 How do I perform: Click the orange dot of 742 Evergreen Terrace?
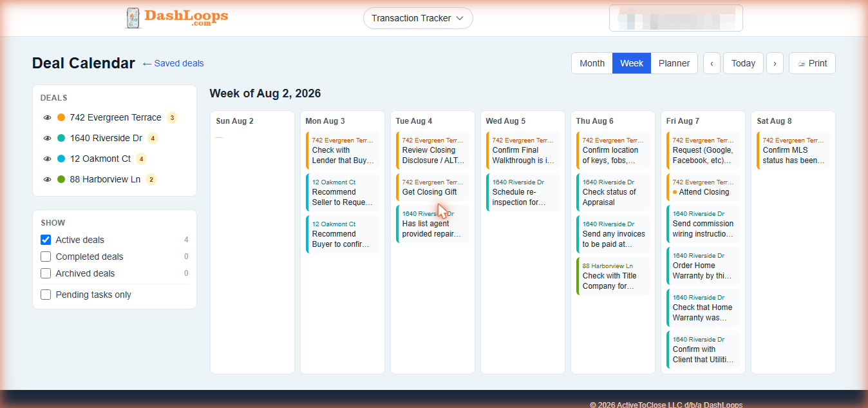click(x=61, y=117)
